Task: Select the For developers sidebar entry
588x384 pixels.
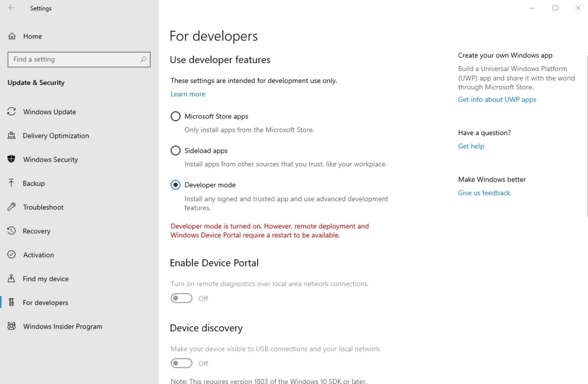Action: pos(45,302)
